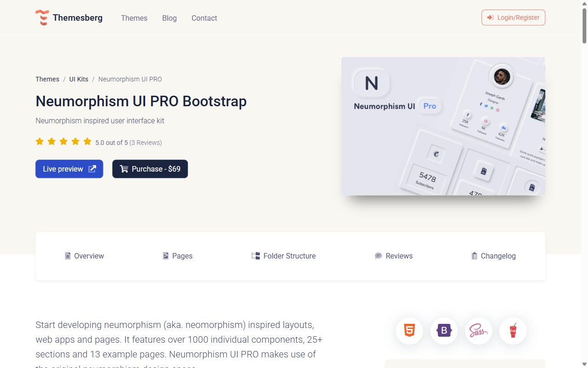Open the Blog navigation link
This screenshot has width=588, height=368.
coord(170,18)
